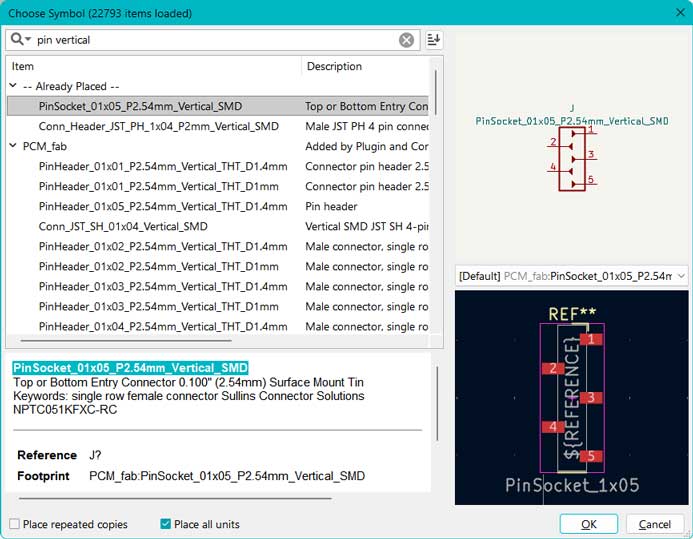Click in the pin vertical search field

[215, 40]
